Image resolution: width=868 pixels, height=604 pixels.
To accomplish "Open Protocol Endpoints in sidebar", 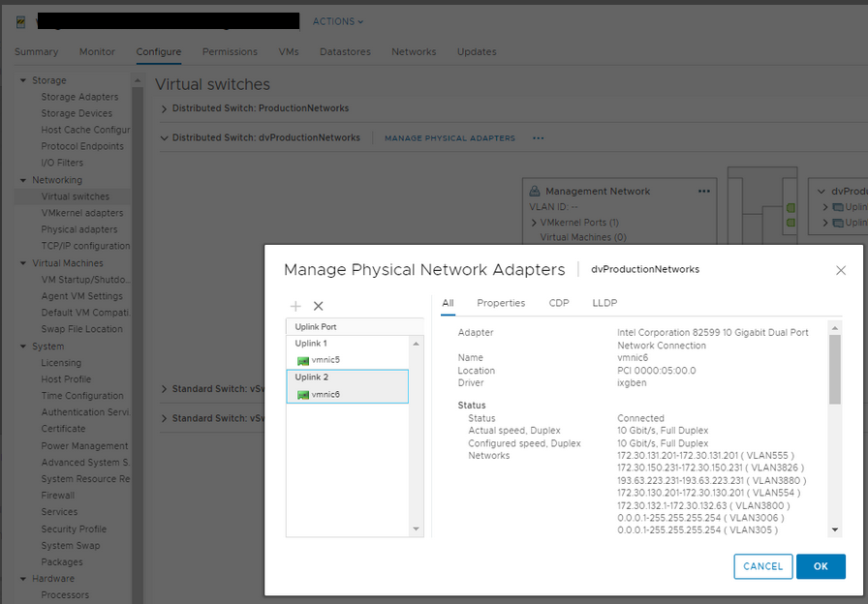I will (82, 146).
